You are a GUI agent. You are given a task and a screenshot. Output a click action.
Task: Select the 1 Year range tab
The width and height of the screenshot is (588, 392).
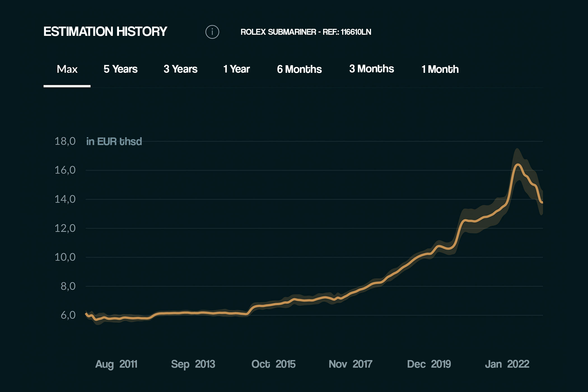237,69
